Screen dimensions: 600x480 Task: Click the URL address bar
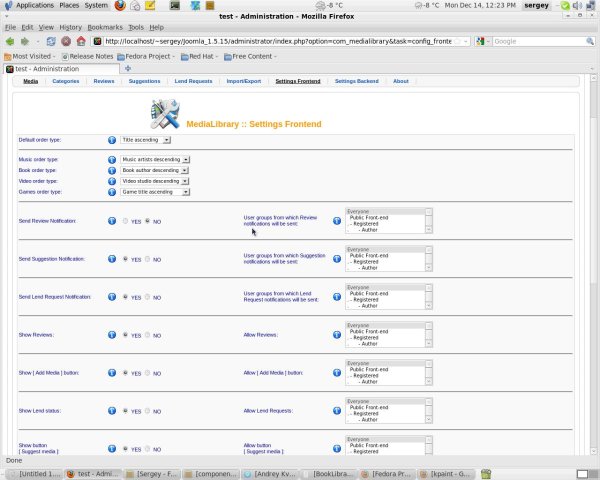coord(279,41)
